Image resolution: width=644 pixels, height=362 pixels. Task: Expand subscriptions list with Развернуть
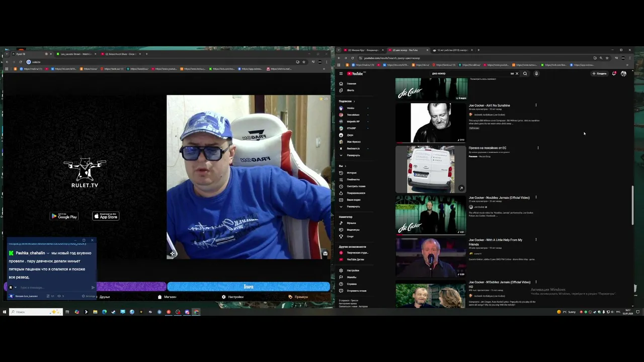[355, 155]
